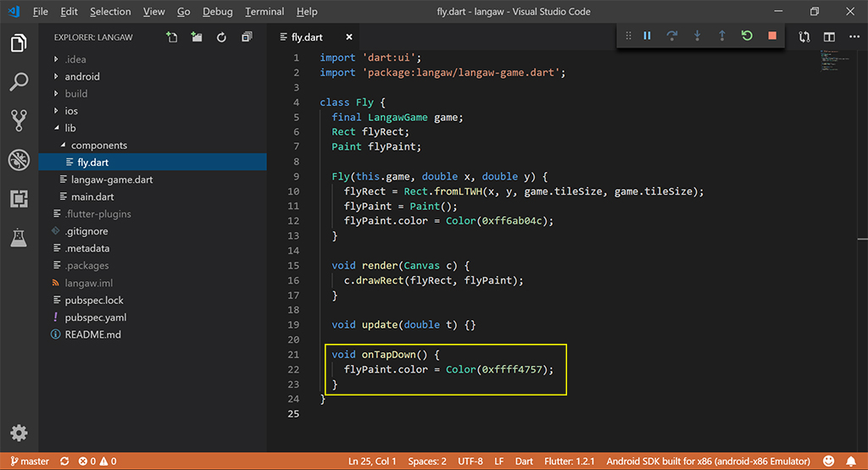868x470 pixels.
Task: Close the fly.dart editor tab
Action: click(349, 37)
